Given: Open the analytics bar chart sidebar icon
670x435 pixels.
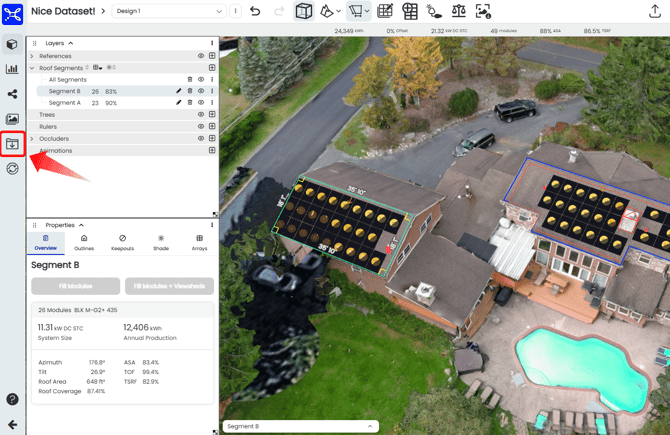Looking at the screenshot, I should tap(12, 69).
